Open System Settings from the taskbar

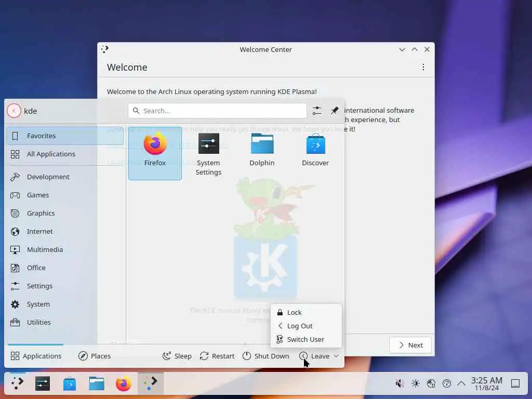click(43, 383)
